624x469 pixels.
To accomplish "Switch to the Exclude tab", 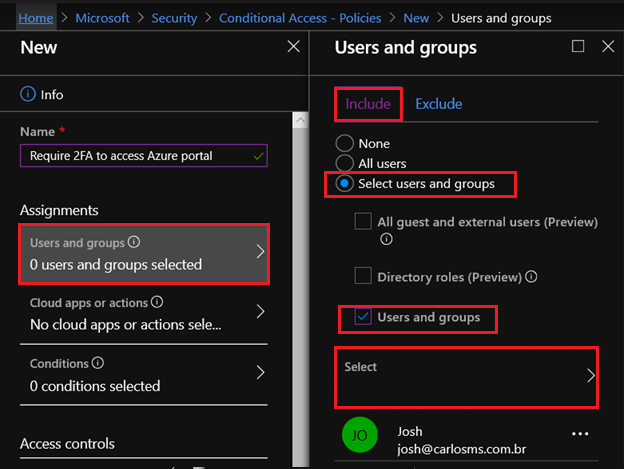I will (x=439, y=104).
